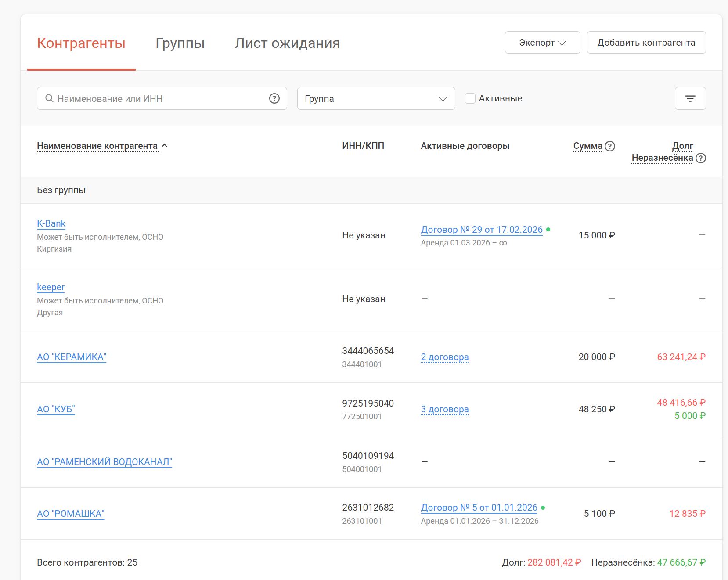
Task: Open АО "КУБ" counterparty
Action: [56, 409]
